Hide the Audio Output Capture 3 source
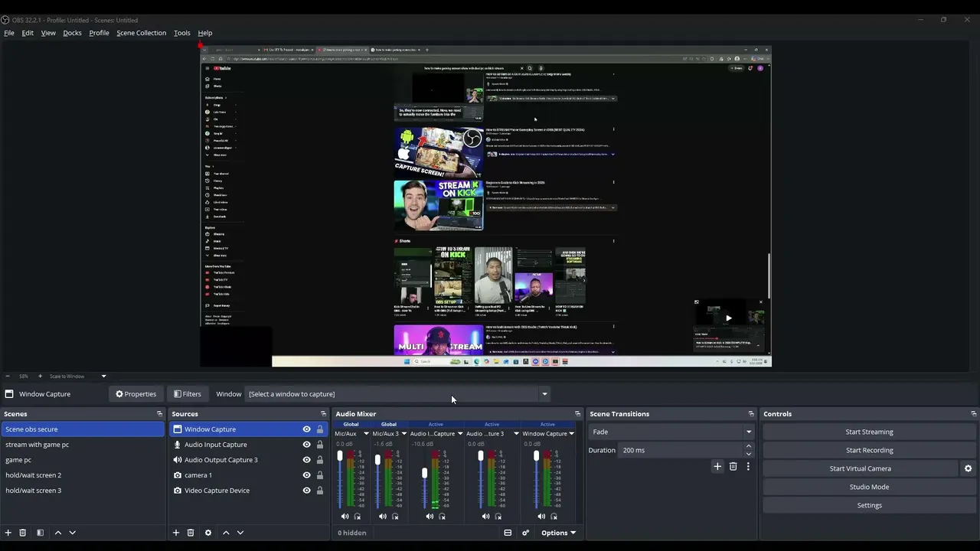 (x=306, y=460)
